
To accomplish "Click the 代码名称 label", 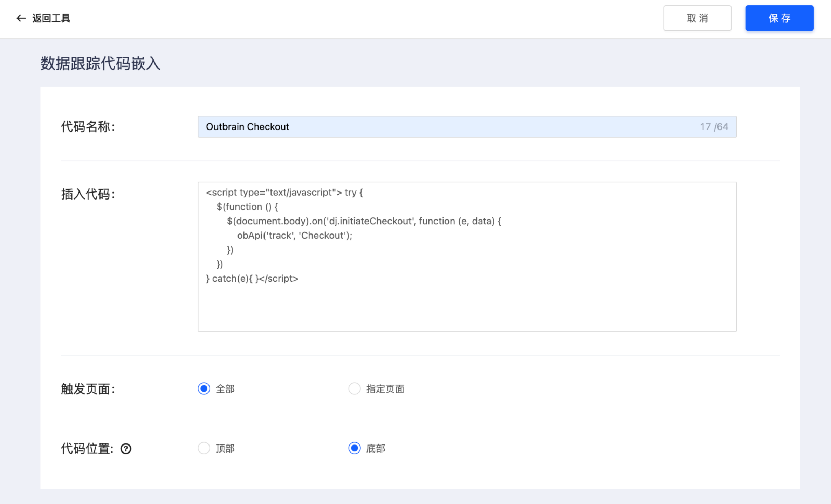I will coord(88,127).
